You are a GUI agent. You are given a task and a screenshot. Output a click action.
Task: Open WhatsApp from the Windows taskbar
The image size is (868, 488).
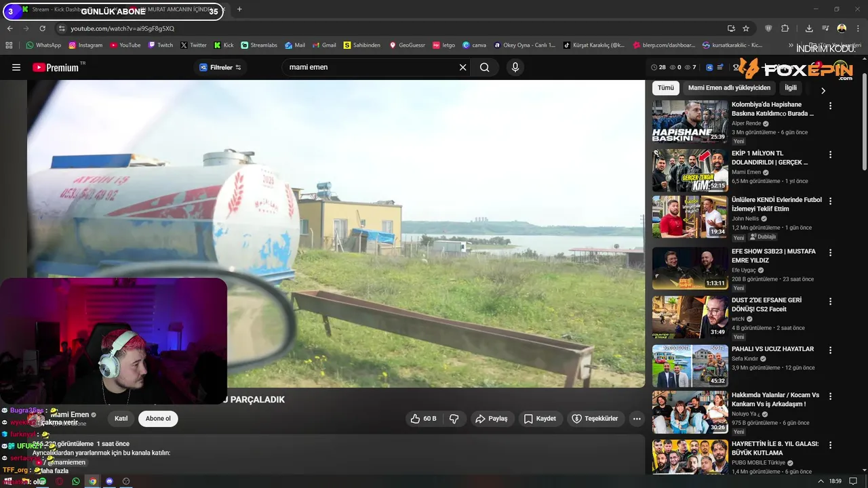click(75, 481)
